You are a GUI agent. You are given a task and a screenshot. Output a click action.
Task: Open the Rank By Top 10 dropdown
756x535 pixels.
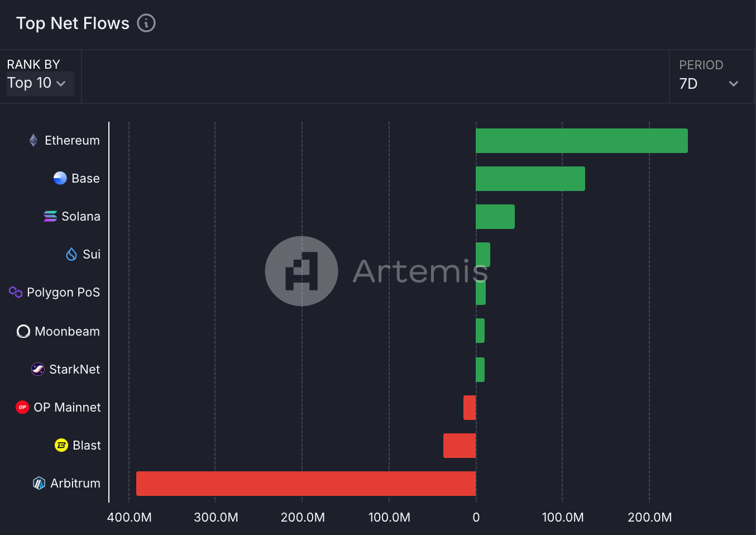(40, 83)
